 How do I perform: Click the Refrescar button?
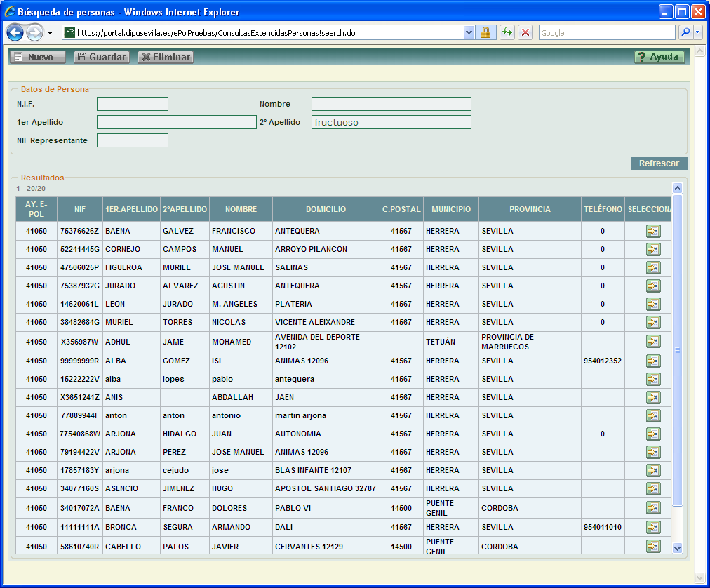[659, 163]
